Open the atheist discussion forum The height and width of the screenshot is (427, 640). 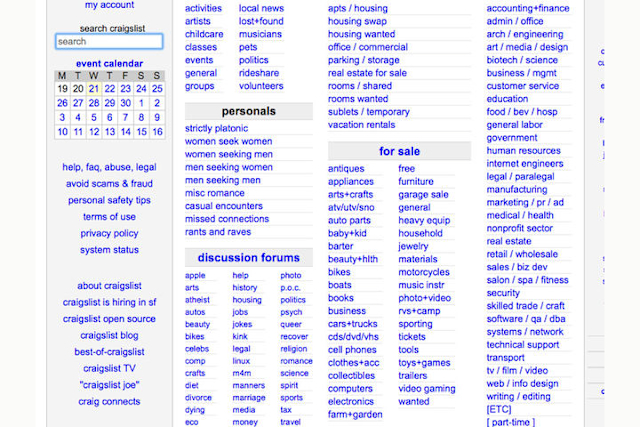click(x=197, y=300)
